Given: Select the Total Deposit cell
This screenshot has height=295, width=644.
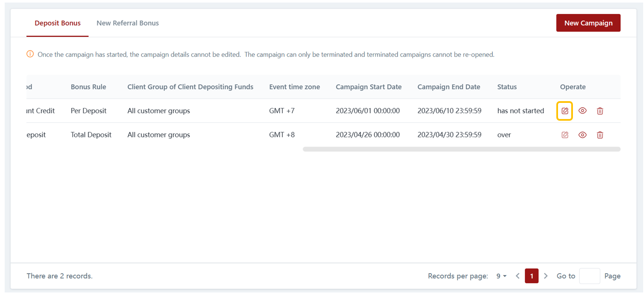Looking at the screenshot, I should [x=91, y=135].
